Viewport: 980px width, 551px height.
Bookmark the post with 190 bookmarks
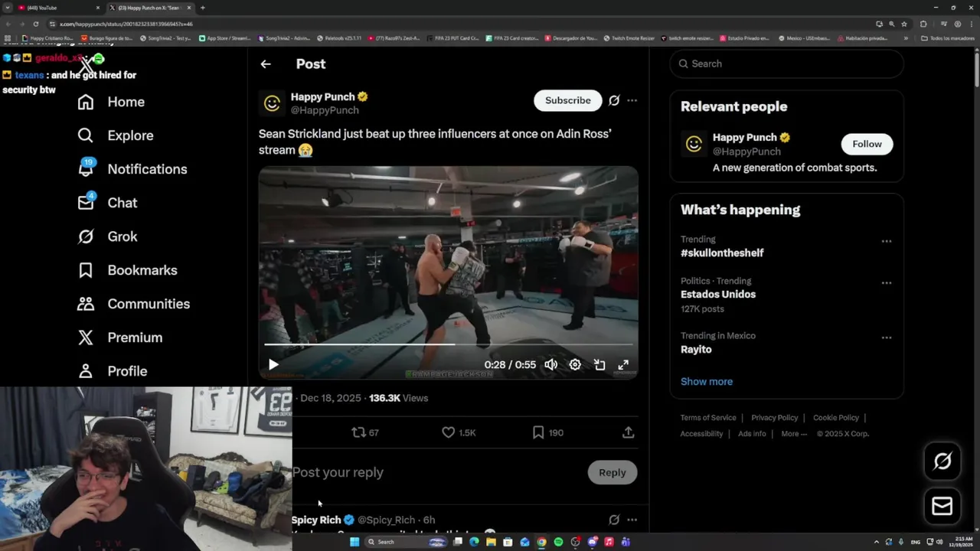click(547, 432)
